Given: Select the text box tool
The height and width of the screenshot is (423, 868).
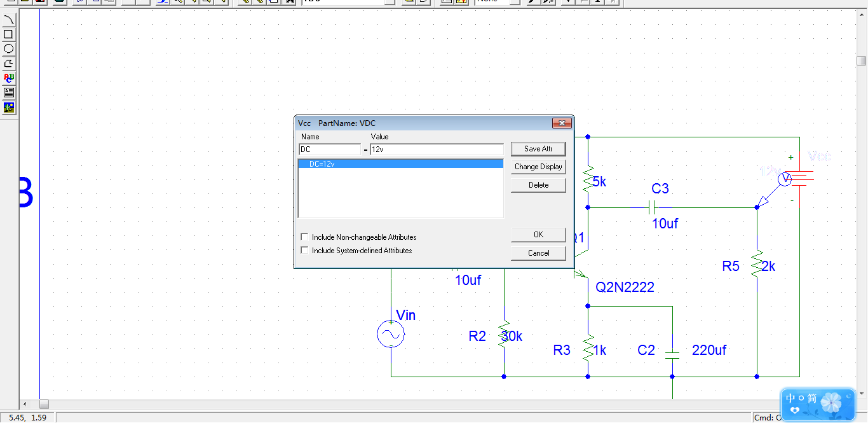Looking at the screenshot, I should (x=9, y=93).
